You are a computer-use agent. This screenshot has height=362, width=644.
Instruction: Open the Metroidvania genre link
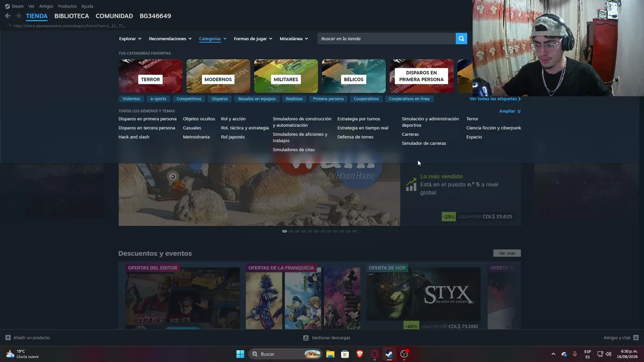coord(196,137)
